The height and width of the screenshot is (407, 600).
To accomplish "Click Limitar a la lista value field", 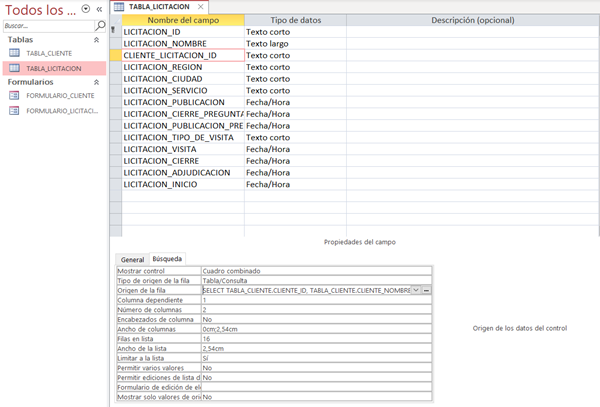I will click(x=316, y=358).
